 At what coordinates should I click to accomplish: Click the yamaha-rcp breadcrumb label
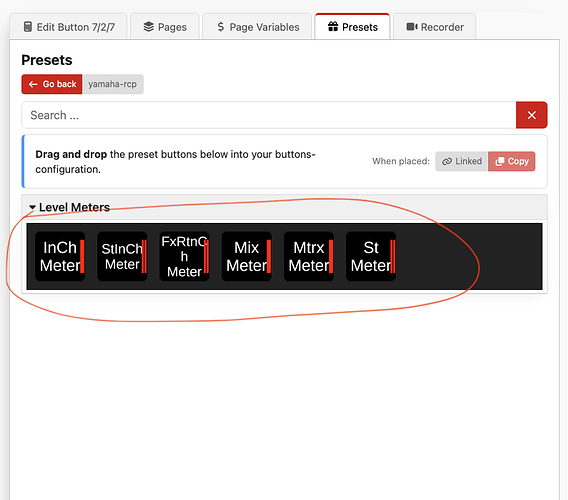tap(113, 84)
